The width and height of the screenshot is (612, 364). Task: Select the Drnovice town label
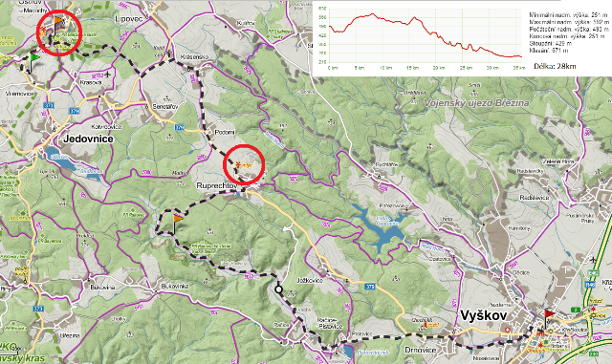421,350
